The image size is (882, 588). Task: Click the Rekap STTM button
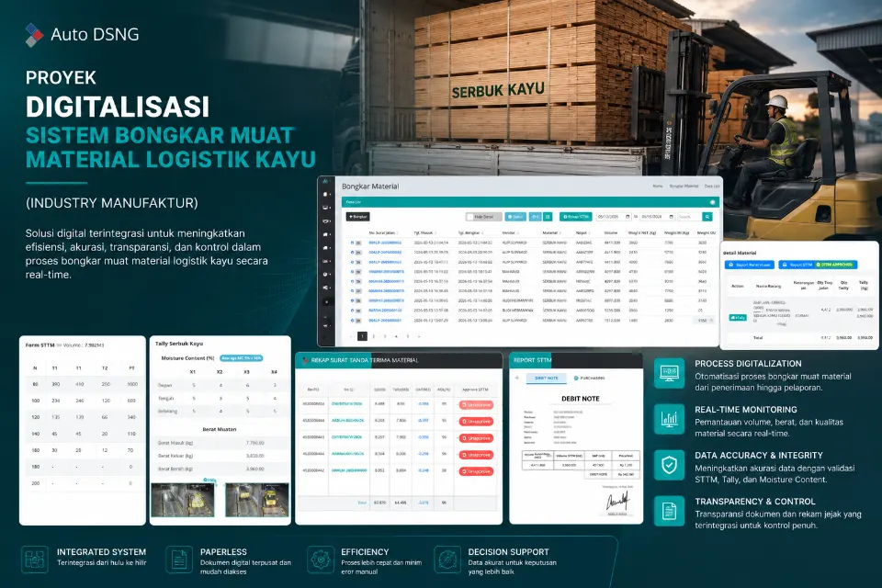coord(575,217)
